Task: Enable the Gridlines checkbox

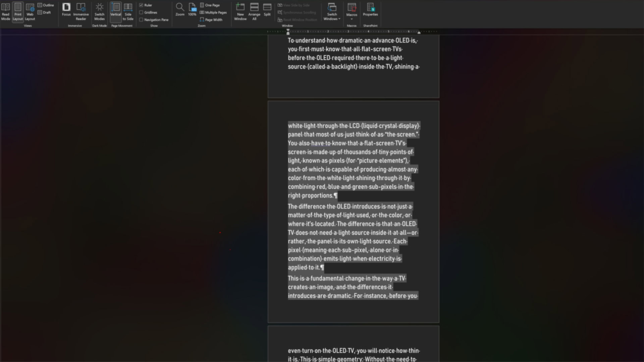Action: pyautogui.click(x=141, y=12)
